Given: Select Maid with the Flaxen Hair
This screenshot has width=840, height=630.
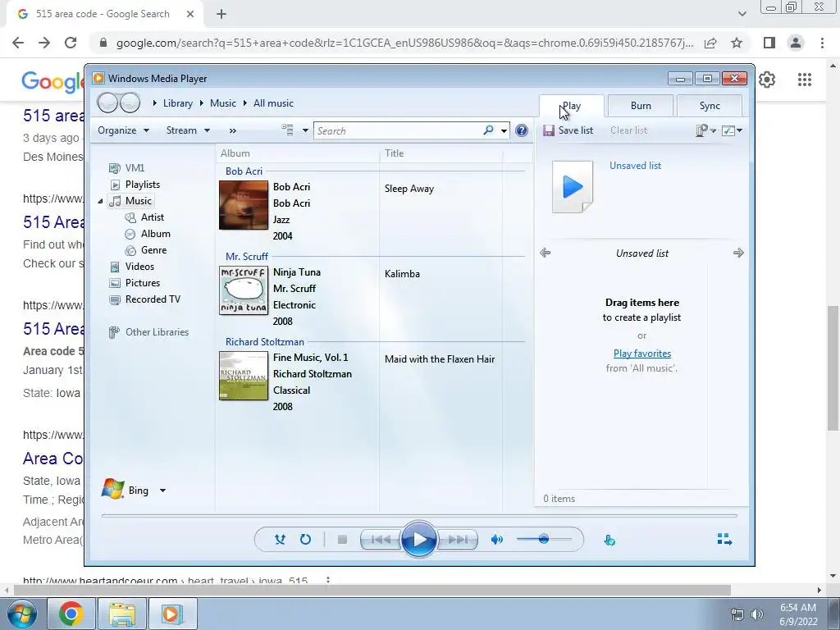Looking at the screenshot, I should [440, 359].
